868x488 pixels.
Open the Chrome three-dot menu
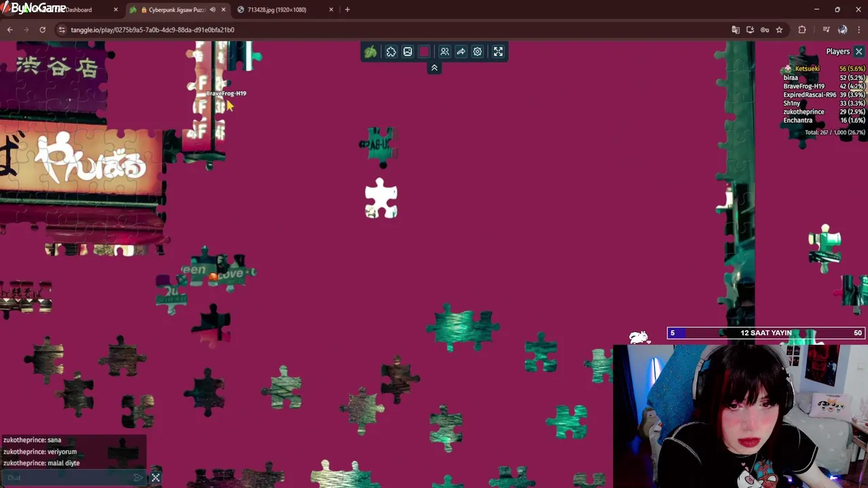click(x=859, y=30)
